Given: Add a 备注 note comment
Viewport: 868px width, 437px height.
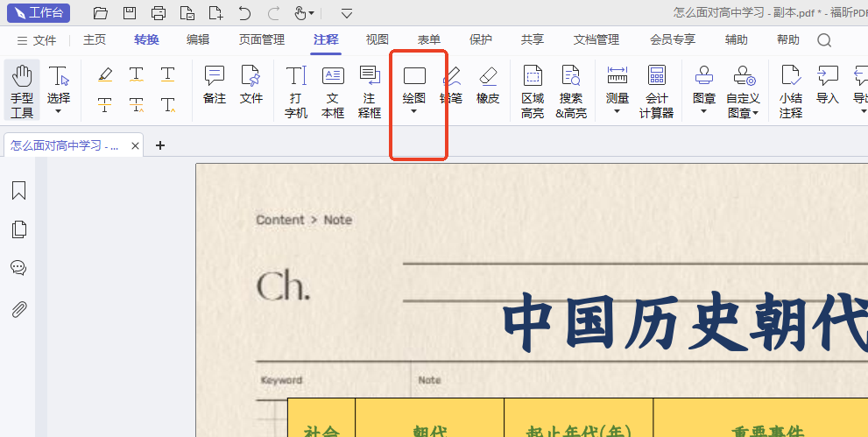Looking at the screenshot, I should pyautogui.click(x=215, y=86).
